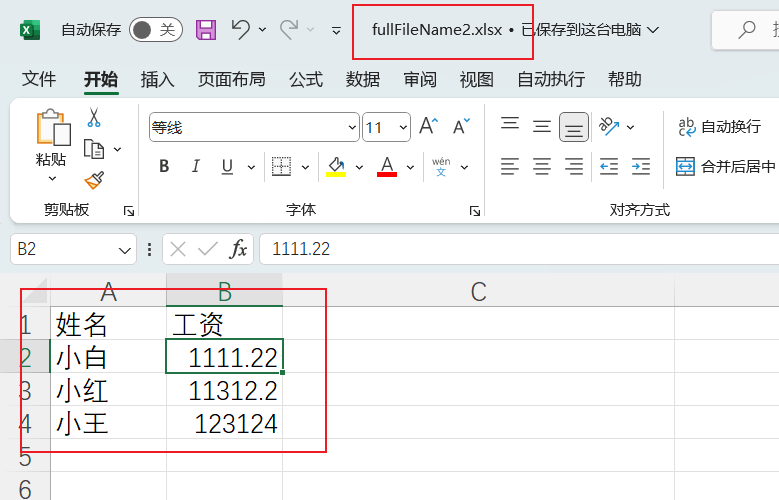Align text right
The height and width of the screenshot is (500, 779).
click(574, 167)
